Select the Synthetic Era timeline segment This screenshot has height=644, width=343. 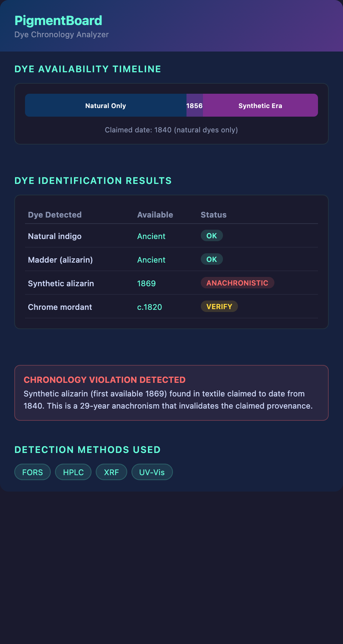click(260, 106)
